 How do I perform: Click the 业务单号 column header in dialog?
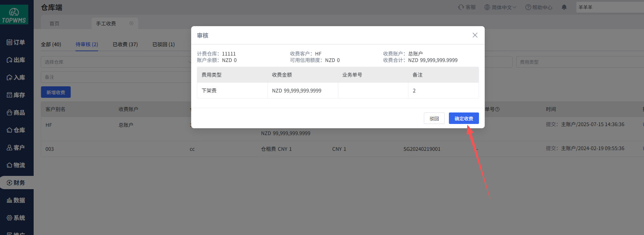[352, 75]
